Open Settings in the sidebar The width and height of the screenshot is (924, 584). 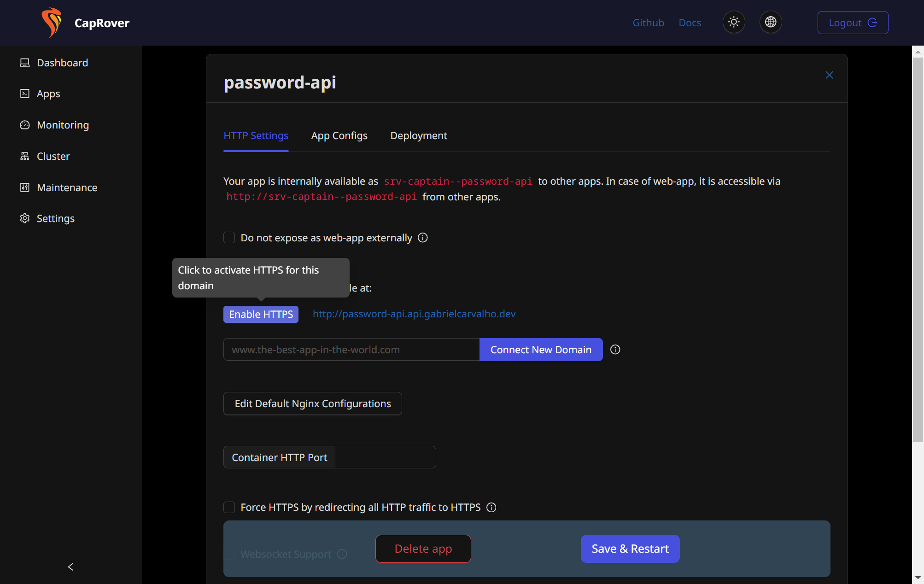55,218
